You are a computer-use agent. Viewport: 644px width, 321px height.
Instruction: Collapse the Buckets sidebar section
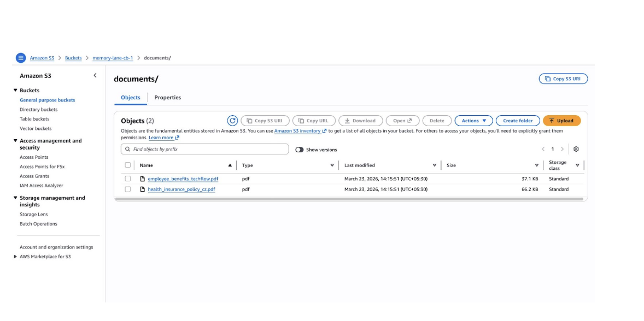15,90
